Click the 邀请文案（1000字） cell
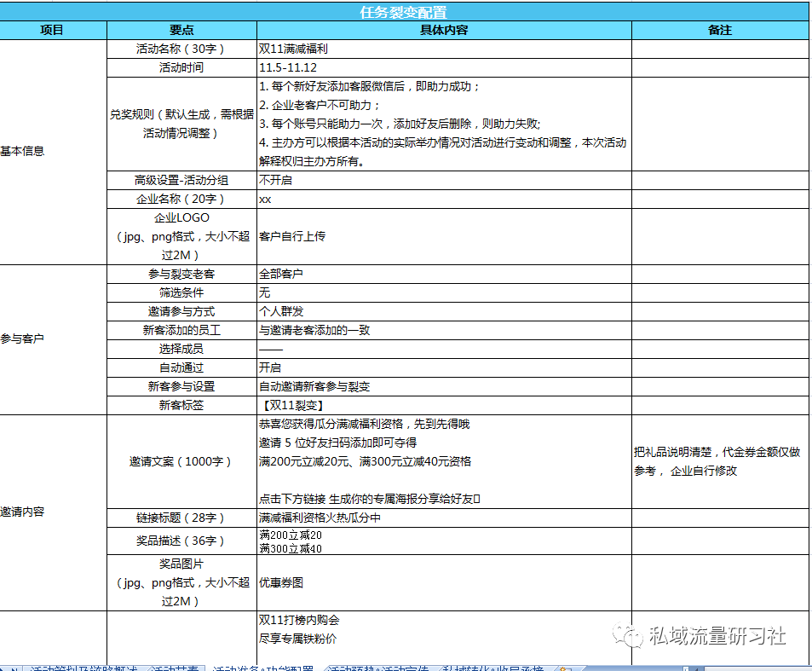The image size is (812, 671). click(x=181, y=461)
